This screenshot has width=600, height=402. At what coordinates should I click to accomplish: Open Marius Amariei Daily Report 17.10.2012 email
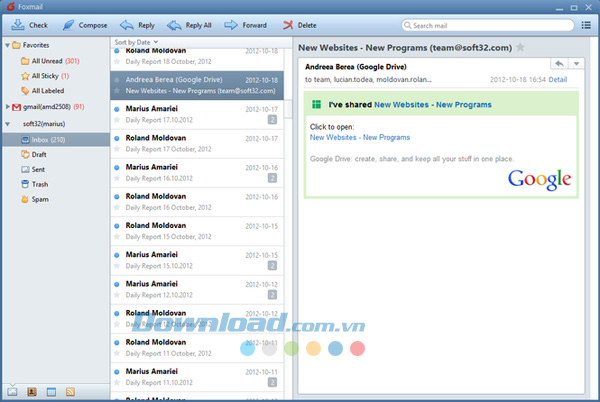[x=197, y=114]
